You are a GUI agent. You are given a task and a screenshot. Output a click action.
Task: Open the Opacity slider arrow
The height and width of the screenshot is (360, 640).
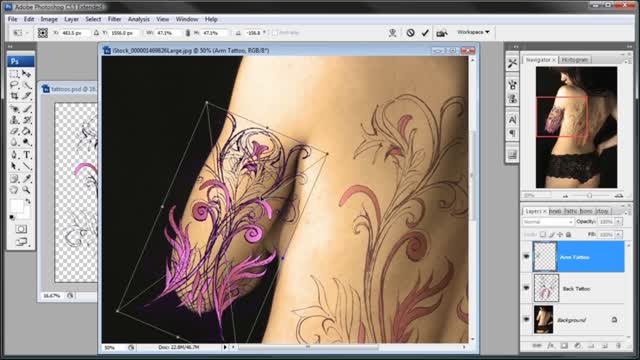[619, 222]
